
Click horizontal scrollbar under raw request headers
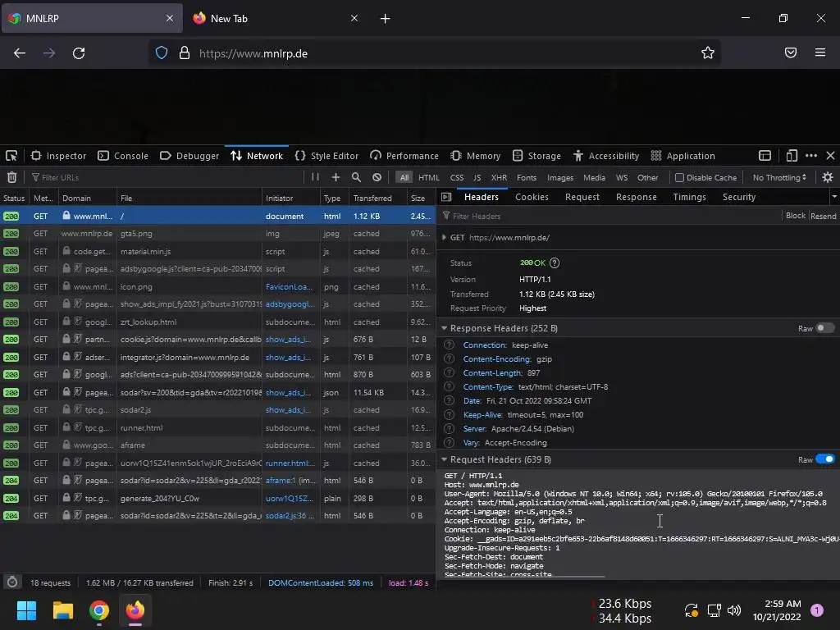pyautogui.click(x=524, y=577)
